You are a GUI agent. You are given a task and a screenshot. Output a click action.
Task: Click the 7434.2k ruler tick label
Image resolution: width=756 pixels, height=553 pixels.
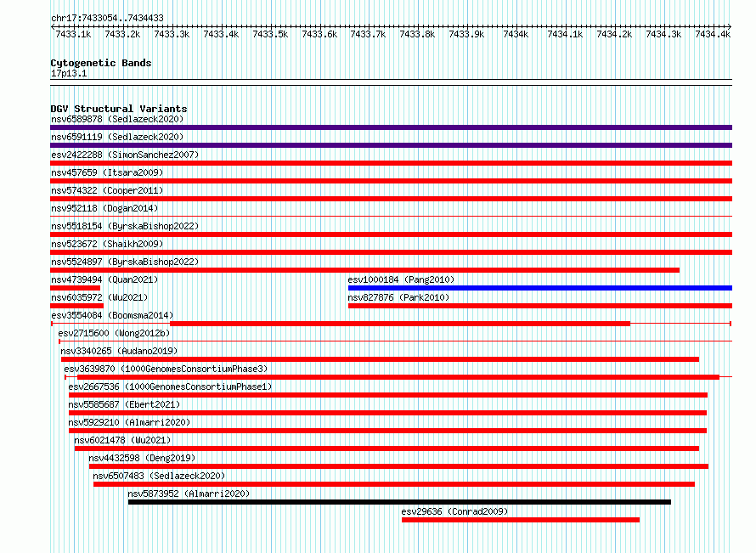coord(614,34)
